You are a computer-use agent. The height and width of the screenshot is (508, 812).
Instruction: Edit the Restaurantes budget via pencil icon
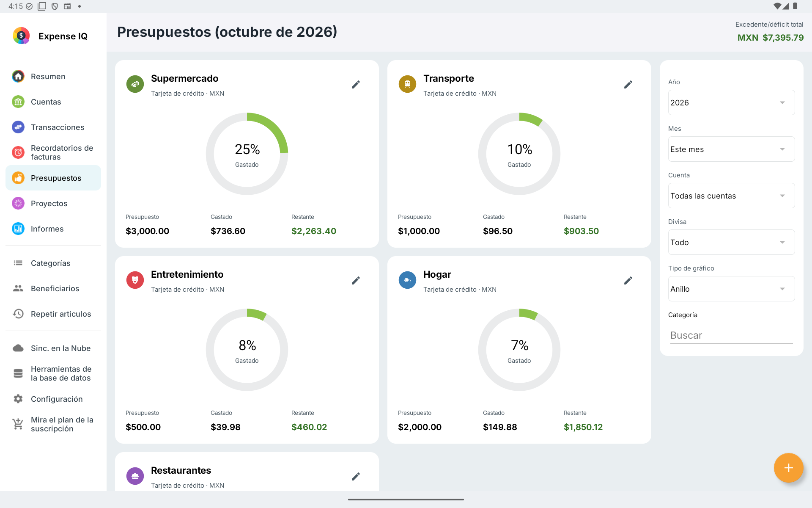coord(356,477)
